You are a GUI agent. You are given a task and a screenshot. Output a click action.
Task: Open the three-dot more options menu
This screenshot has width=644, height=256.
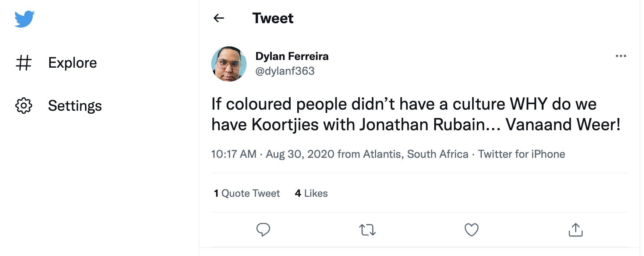pyautogui.click(x=621, y=56)
